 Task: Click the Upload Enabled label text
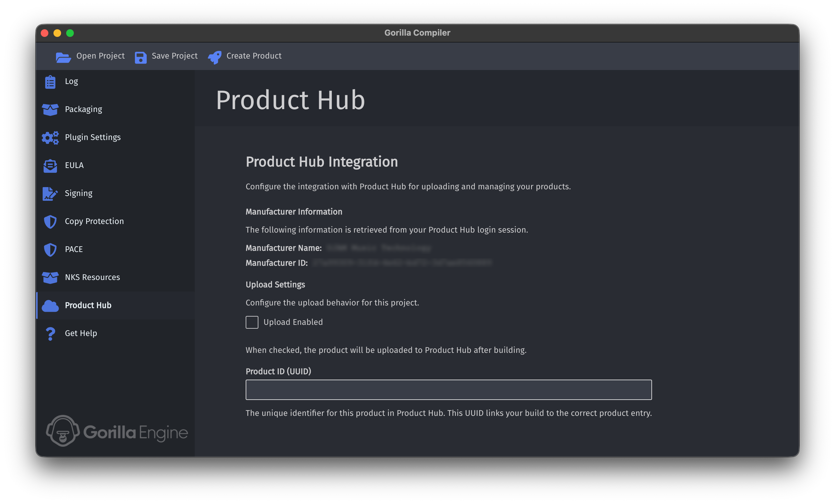pos(293,322)
